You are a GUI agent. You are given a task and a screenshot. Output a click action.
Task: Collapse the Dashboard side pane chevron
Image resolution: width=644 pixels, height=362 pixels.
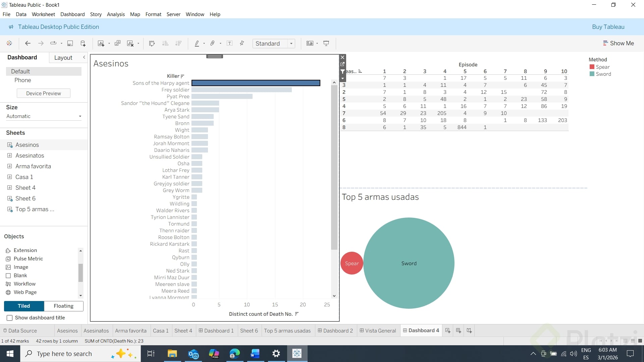pyautogui.click(x=84, y=57)
